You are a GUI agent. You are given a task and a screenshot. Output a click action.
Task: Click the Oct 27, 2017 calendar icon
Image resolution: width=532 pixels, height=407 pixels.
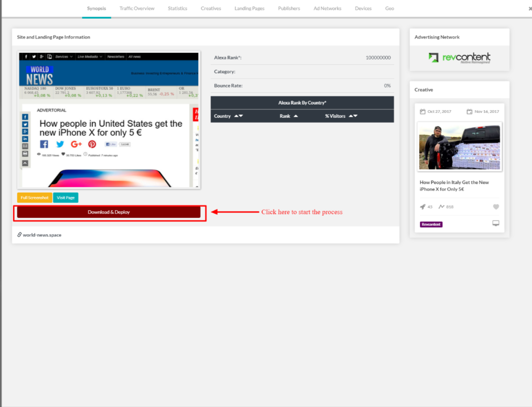tap(422, 112)
